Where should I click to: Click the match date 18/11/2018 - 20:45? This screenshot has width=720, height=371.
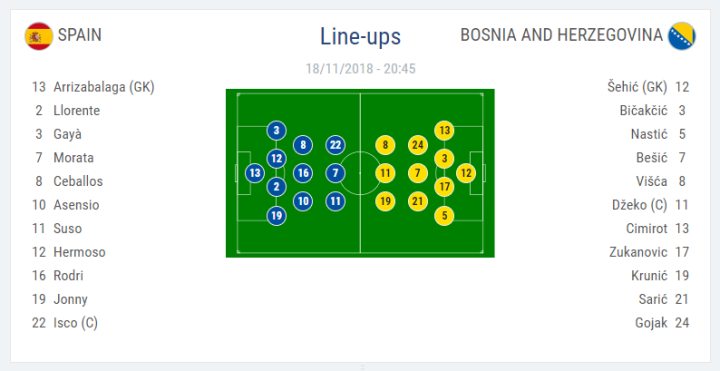click(360, 69)
